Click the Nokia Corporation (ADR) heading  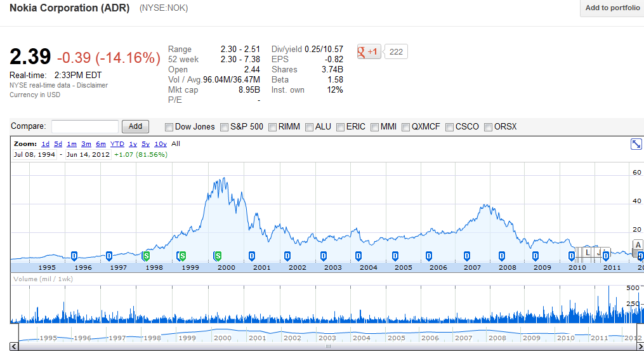(x=69, y=8)
